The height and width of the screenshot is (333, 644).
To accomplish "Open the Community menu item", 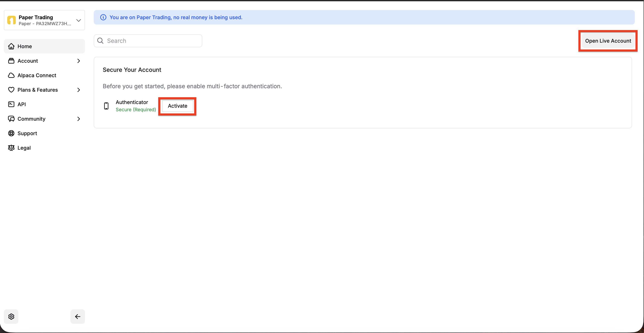I will pos(32,119).
